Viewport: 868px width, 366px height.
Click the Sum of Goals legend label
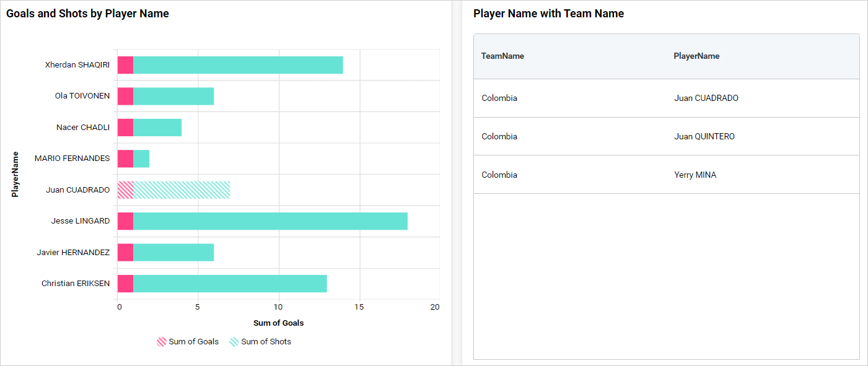(193, 342)
